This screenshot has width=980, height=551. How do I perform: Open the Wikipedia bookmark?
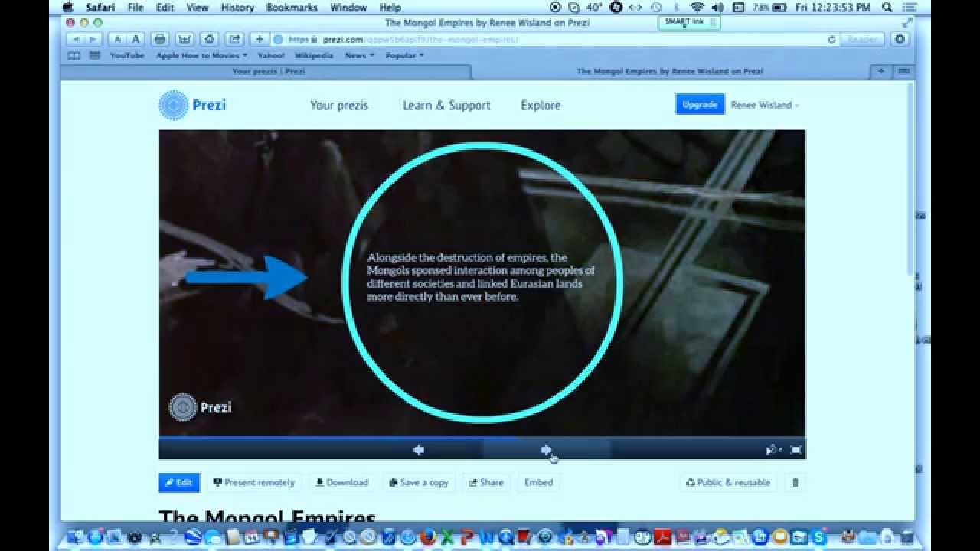coord(314,55)
